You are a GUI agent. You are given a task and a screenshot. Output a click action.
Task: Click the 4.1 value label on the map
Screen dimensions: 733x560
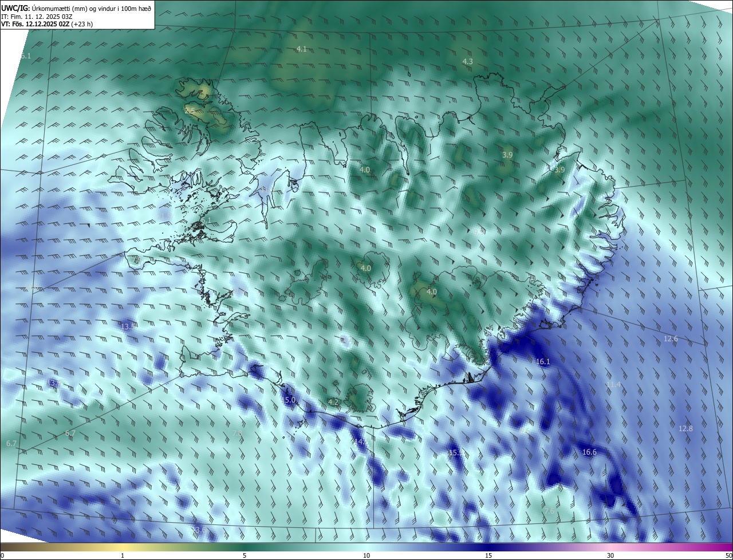click(301, 49)
